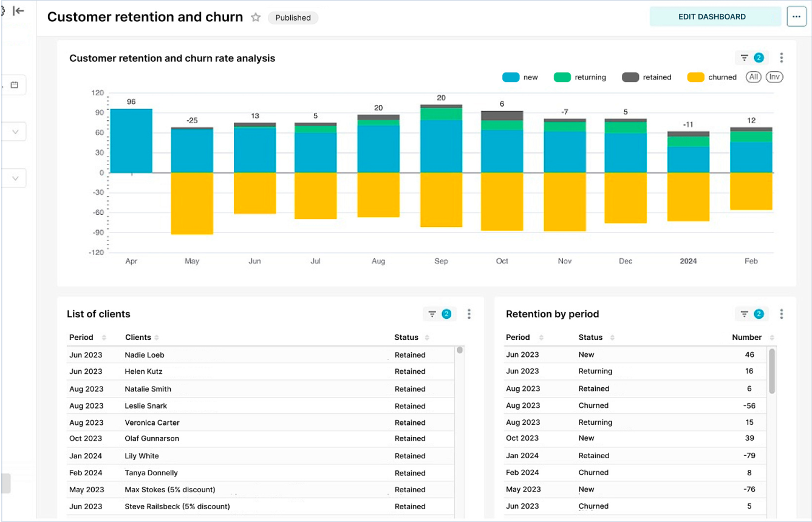812x522 pixels.
Task: Open the chart's three-dot options menu
Action: click(782, 58)
